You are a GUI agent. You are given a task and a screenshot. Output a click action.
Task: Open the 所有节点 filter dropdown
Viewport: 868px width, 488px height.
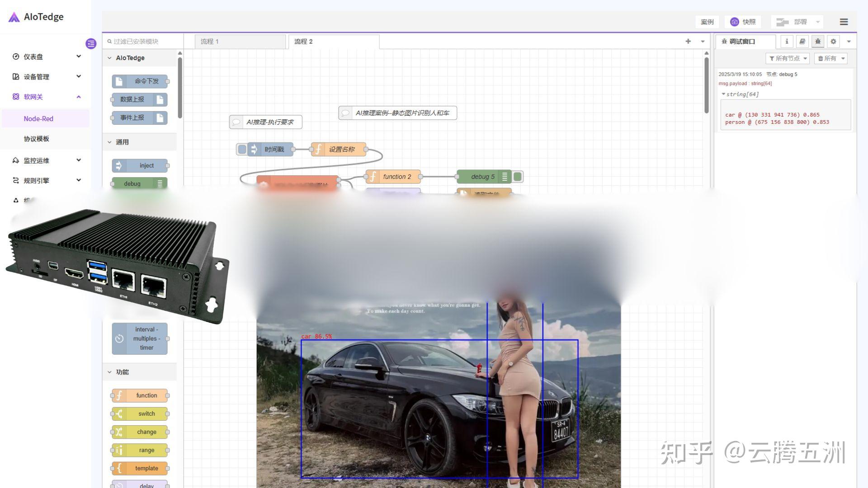point(788,58)
